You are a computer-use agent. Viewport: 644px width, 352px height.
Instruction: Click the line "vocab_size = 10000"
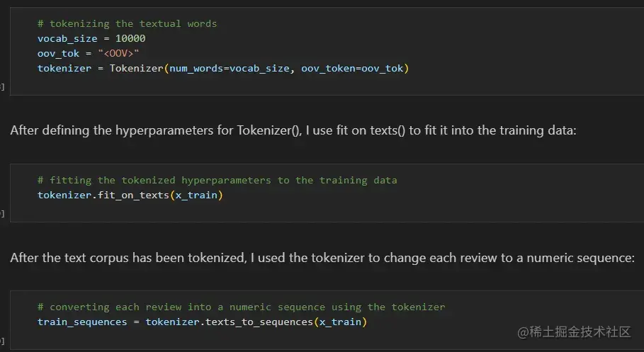pos(91,39)
